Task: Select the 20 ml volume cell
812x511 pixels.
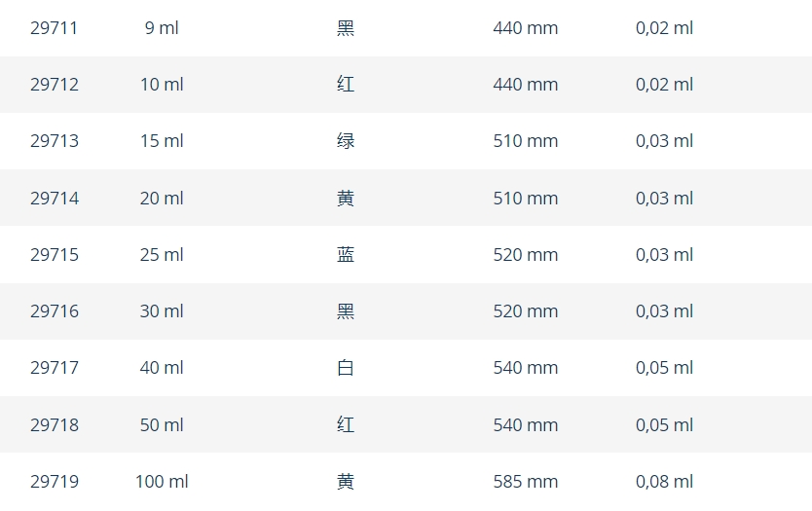Action: [x=162, y=199]
